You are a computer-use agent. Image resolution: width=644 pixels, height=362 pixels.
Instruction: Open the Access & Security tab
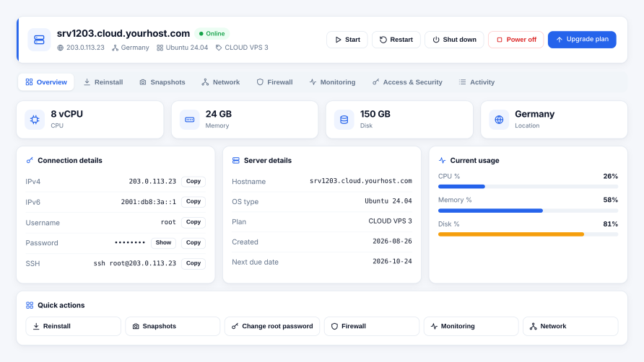click(407, 82)
